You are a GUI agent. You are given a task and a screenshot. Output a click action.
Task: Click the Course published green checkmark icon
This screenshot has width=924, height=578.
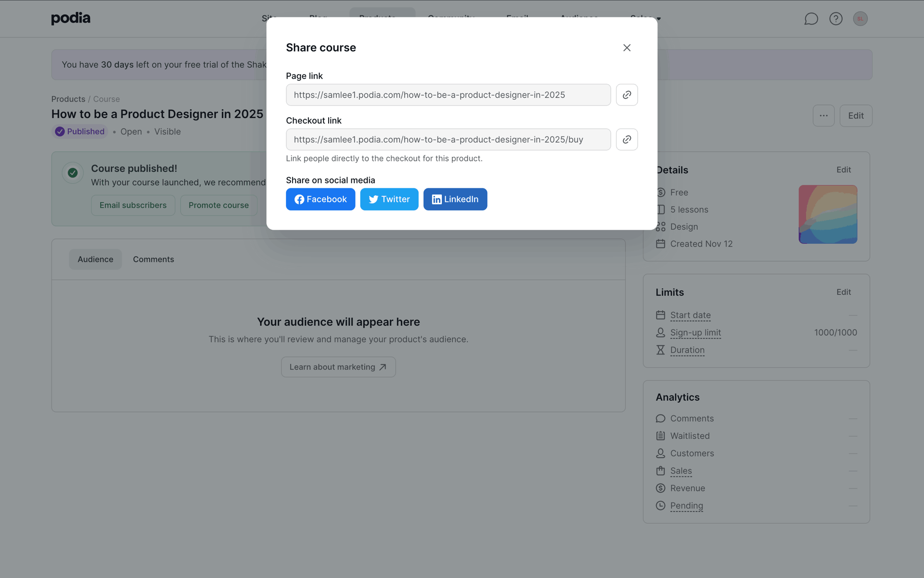(73, 172)
